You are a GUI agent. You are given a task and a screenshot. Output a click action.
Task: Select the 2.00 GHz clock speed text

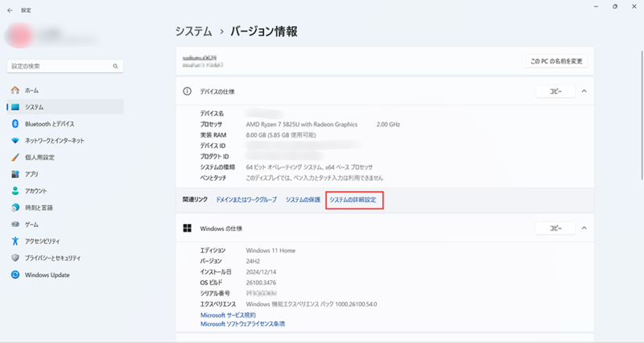[388, 124]
